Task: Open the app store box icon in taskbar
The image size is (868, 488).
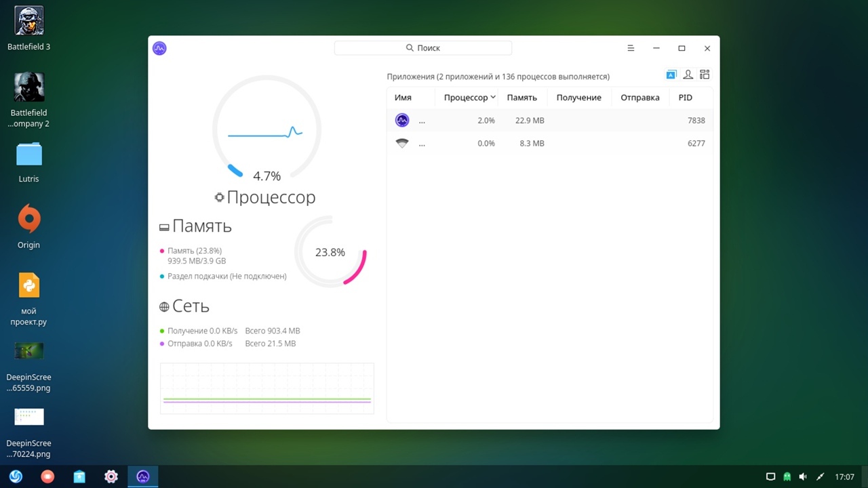Action: pyautogui.click(x=79, y=476)
